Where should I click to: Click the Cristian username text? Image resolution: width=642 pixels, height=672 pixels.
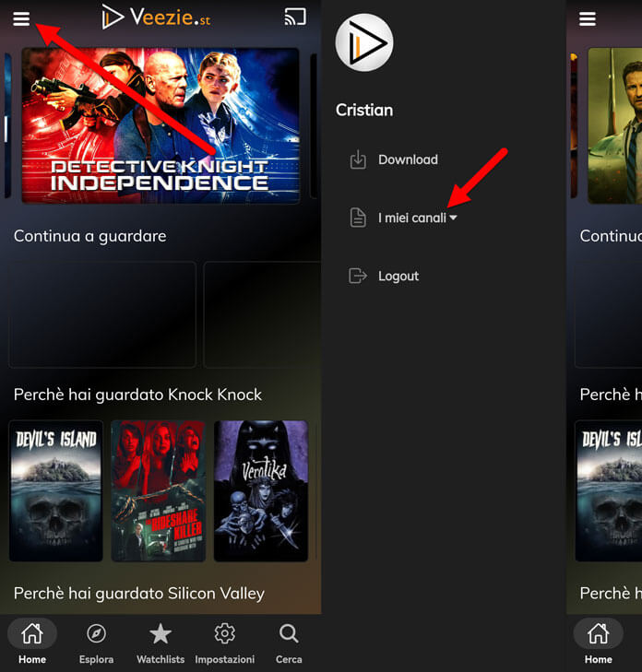click(x=364, y=110)
